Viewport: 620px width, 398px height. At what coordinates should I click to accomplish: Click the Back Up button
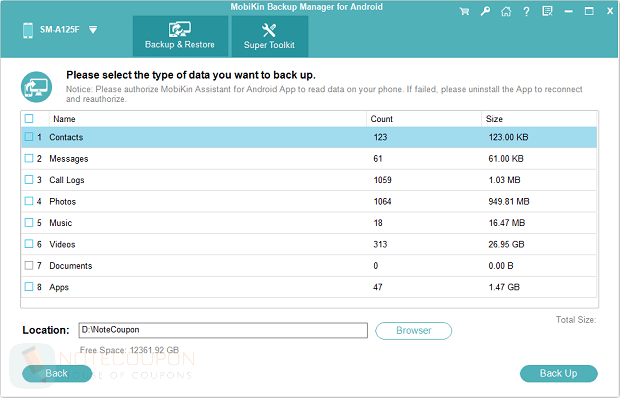pos(559,373)
